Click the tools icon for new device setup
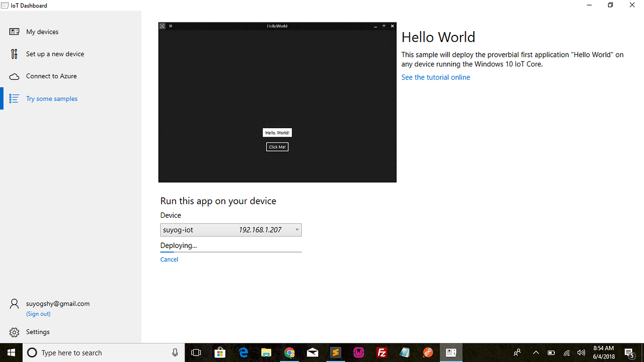This screenshot has width=644, height=362. click(14, 54)
